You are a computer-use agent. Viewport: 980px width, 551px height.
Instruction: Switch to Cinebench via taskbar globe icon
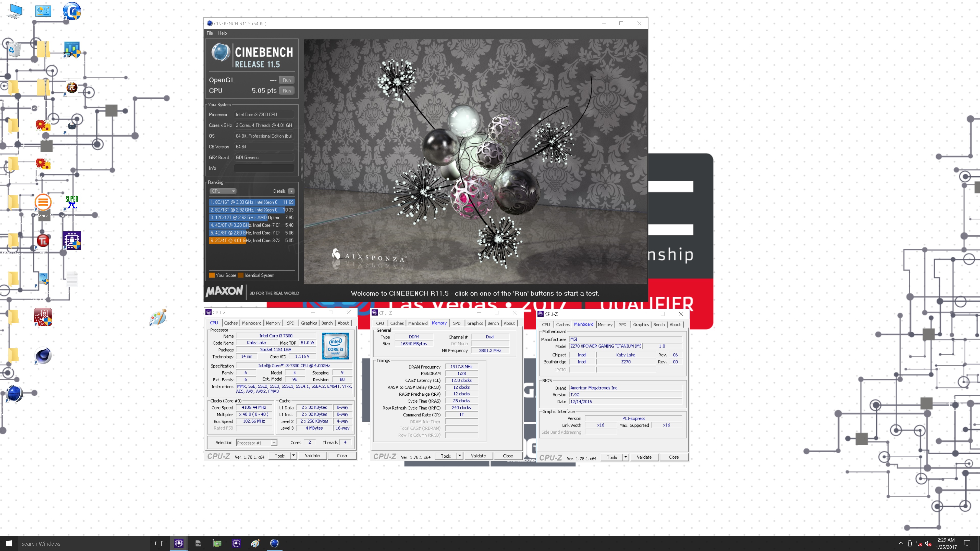point(274,543)
